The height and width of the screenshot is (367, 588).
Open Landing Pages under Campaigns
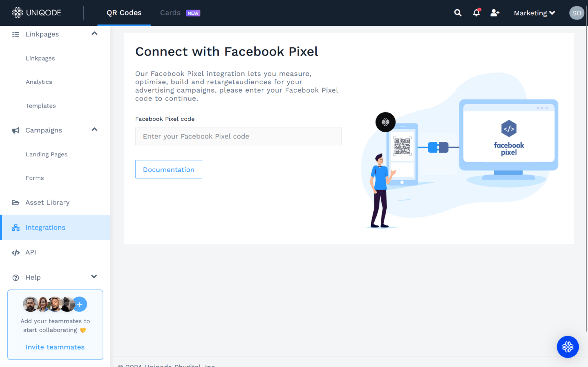click(x=46, y=154)
